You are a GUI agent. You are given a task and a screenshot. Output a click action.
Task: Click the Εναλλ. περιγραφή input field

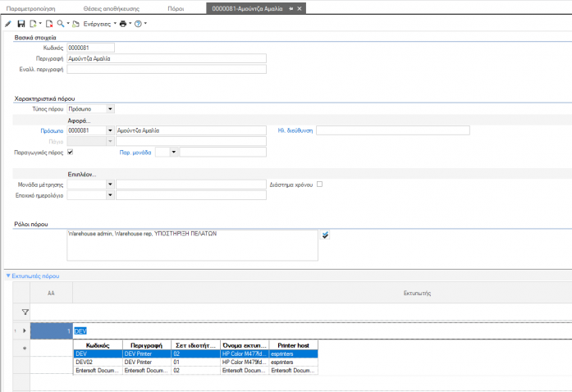(x=167, y=69)
